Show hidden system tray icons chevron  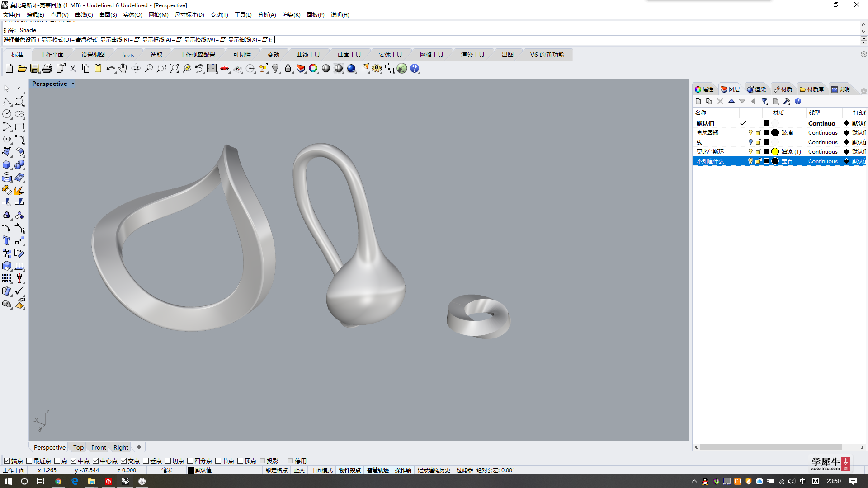point(694,481)
